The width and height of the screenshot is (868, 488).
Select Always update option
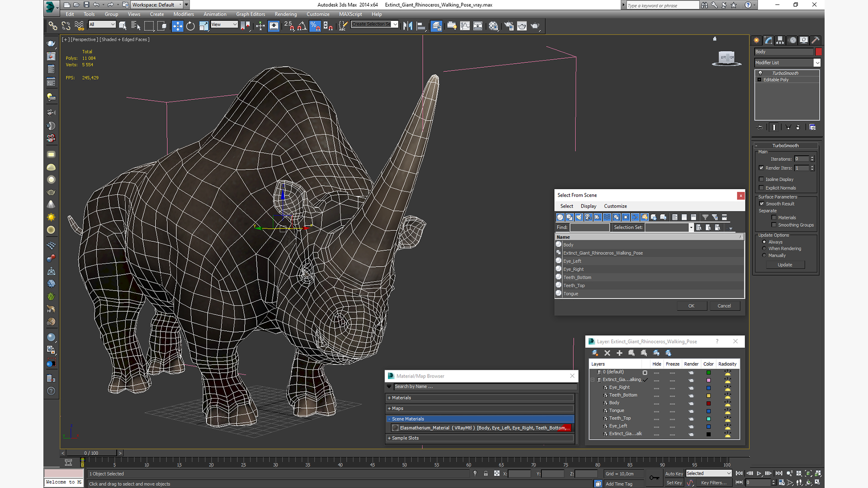(x=764, y=242)
